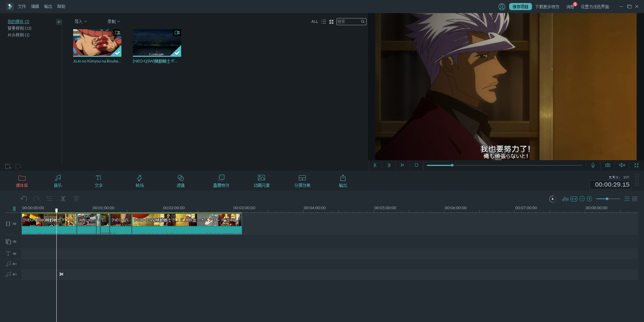The width and height of the screenshot is (644, 322).
Task: Click 设置为浅色界面 light theme option
Action: pos(595,7)
